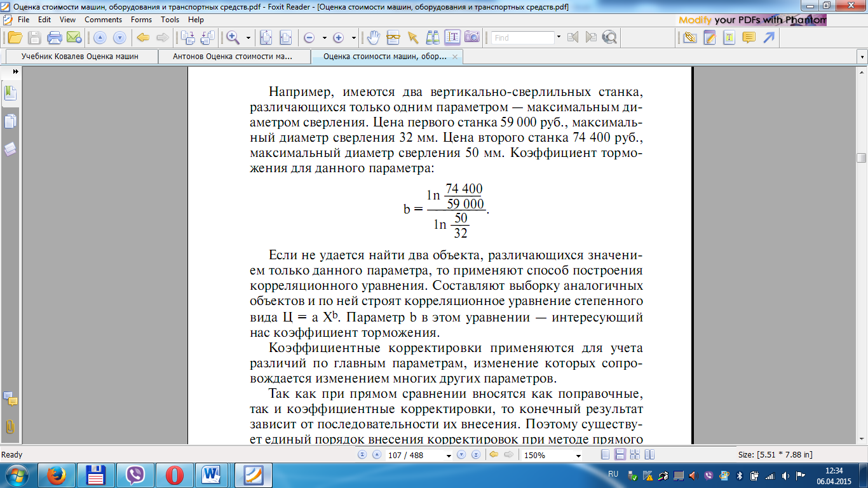The image size is (868, 488).
Task: Go to last page in status bar
Action: pyautogui.click(x=475, y=455)
